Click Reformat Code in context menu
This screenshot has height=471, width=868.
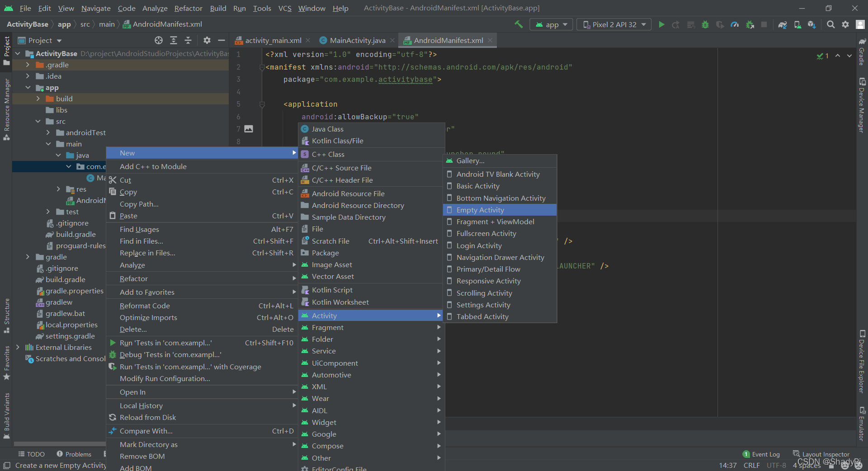click(202, 306)
